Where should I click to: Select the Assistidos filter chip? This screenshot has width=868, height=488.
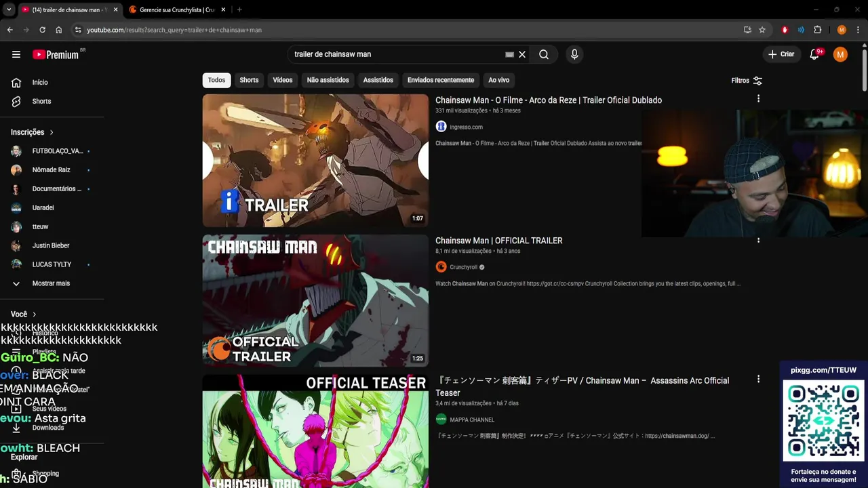point(378,80)
